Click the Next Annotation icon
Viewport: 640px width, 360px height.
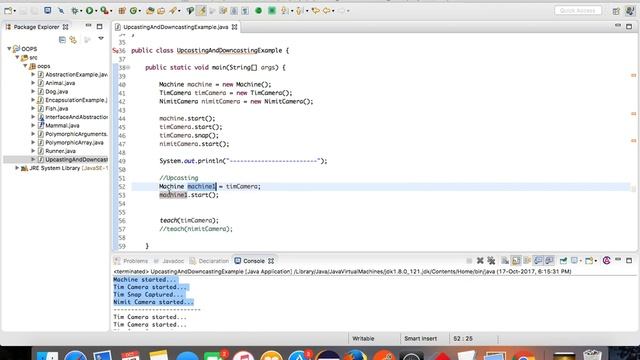point(284,11)
